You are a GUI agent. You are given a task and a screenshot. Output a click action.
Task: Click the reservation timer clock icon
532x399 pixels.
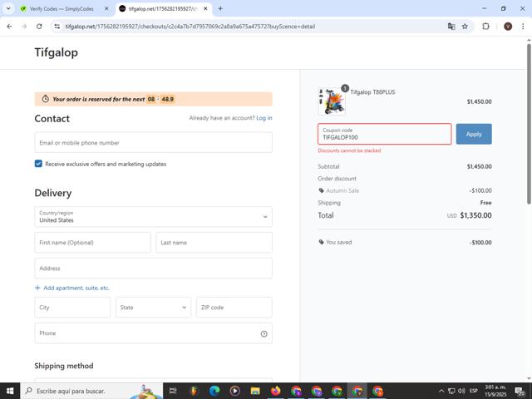point(46,99)
